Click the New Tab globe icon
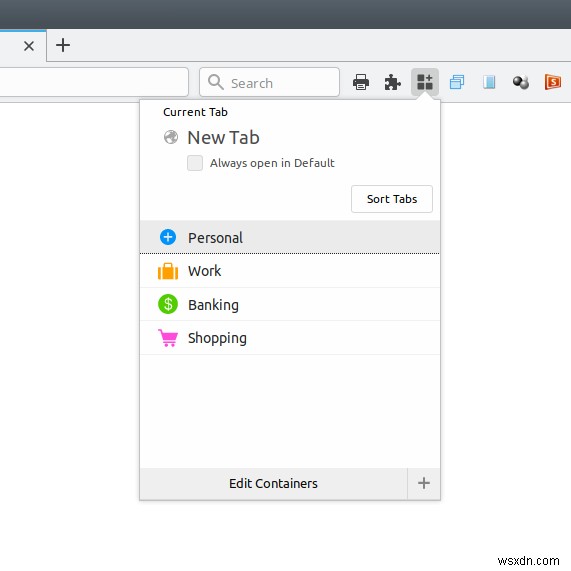571x571 pixels. pyautogui.click(x=171, y=137)
